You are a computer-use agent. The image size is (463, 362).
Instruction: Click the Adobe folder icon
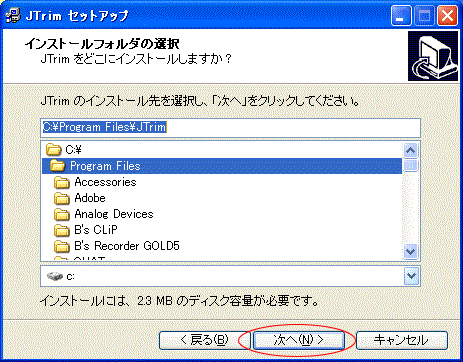click(x=62, y=198)
